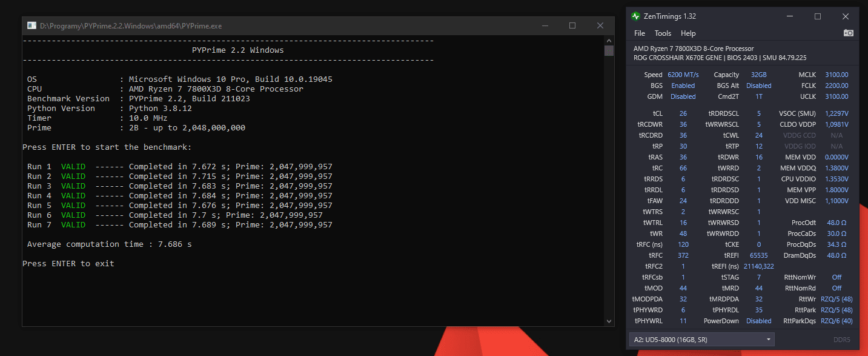Image resolution: width=868 pixels, height=356 pixels.
Task: Click the Average computation time 7.686 s line
Action: click(110, 244)
